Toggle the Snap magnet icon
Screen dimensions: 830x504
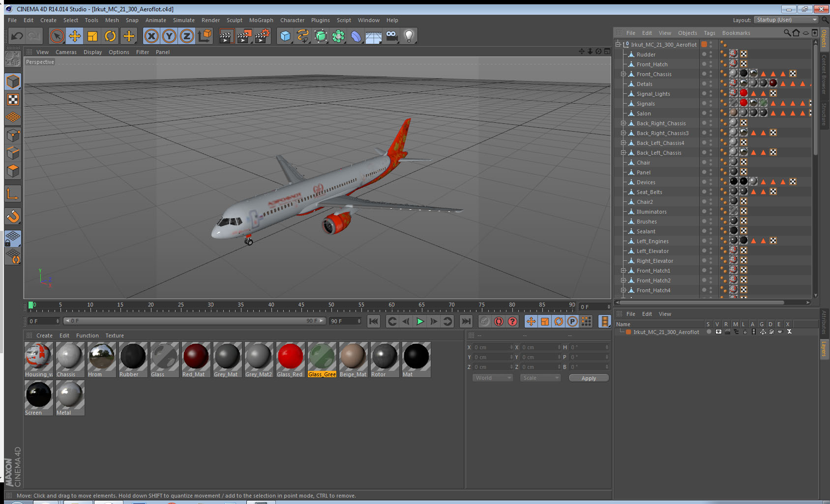(13, 216)
